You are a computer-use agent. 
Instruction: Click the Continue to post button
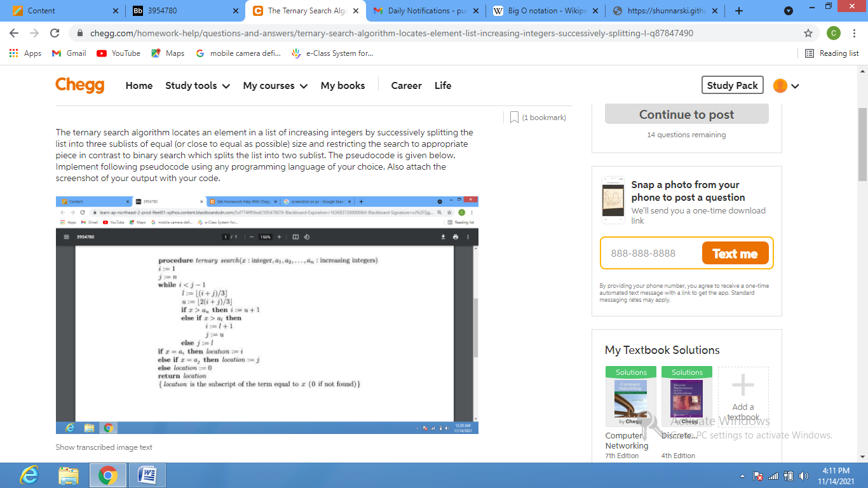[x=686, y=114]
